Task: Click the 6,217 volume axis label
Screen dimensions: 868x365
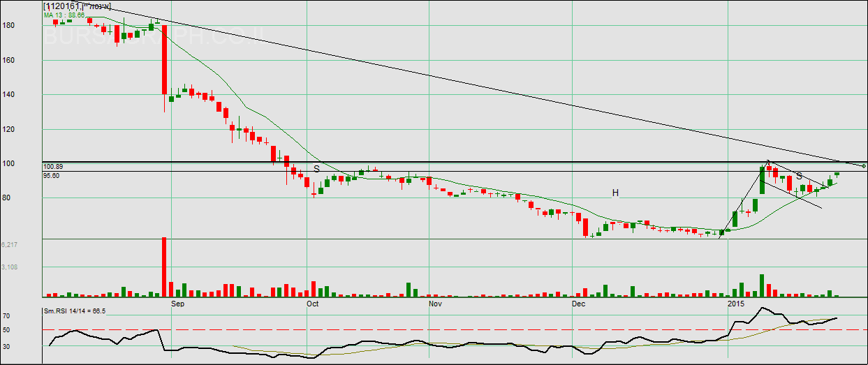Action: pyautogui.click(x=9, y=245)
